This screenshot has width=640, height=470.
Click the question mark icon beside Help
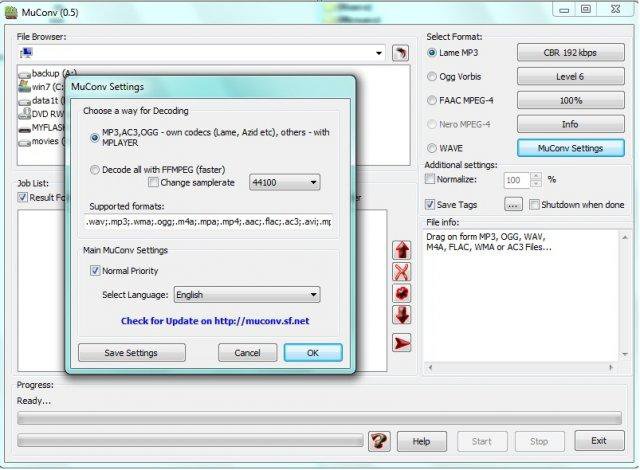pos(379,441)
